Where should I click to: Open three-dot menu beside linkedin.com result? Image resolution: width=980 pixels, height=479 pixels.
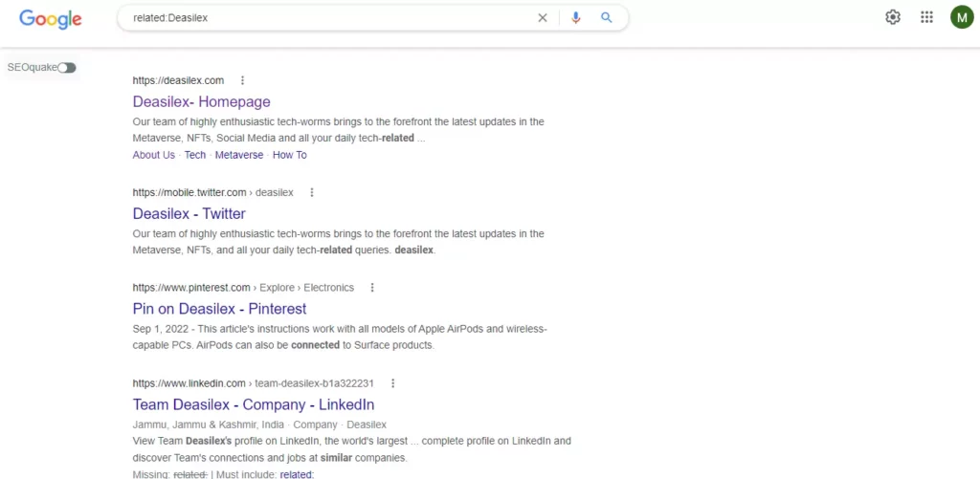click(x=392, y=383)
